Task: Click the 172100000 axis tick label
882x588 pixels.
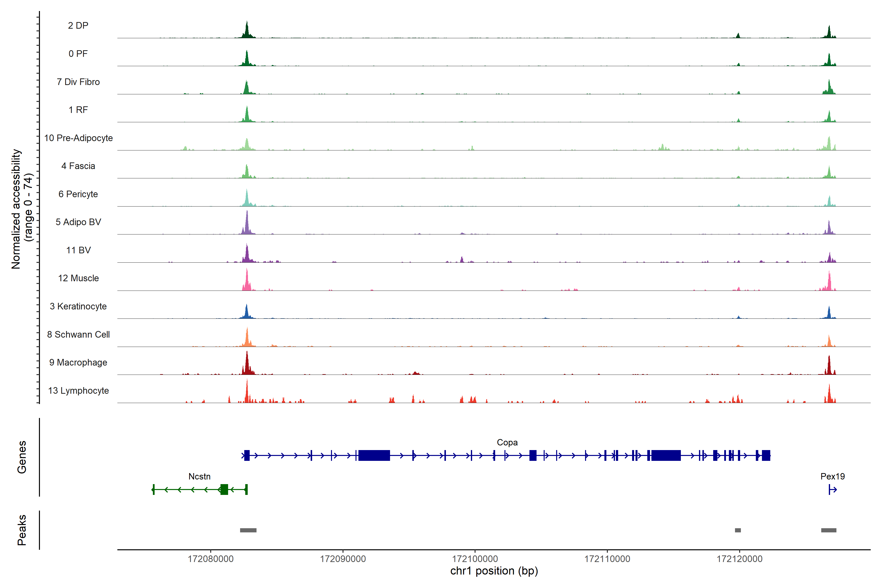Action: coord(475,559)
